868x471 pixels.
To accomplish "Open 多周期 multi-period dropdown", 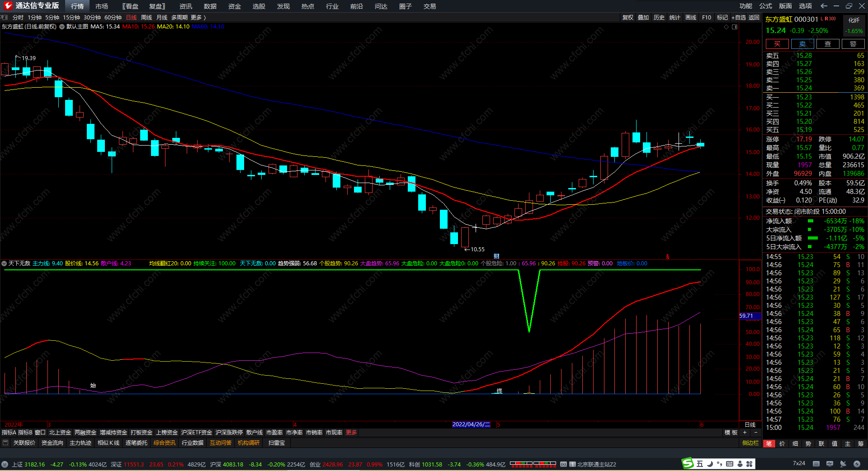I will click(179, 18).
